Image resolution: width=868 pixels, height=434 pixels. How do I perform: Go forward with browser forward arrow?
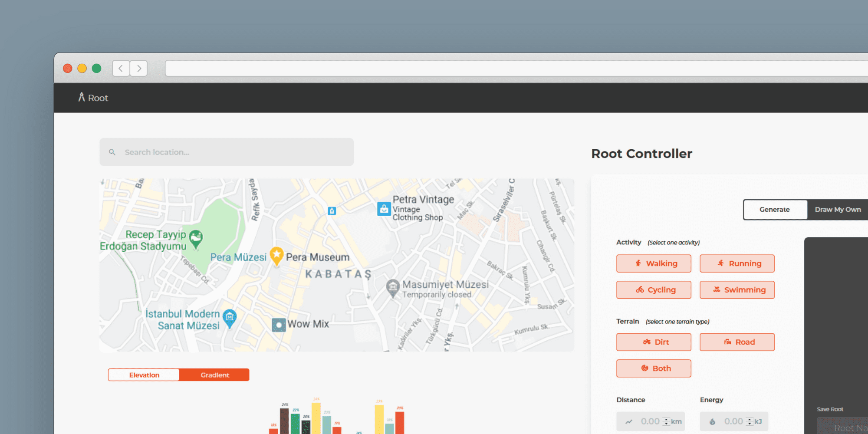[x=139, y=68]
